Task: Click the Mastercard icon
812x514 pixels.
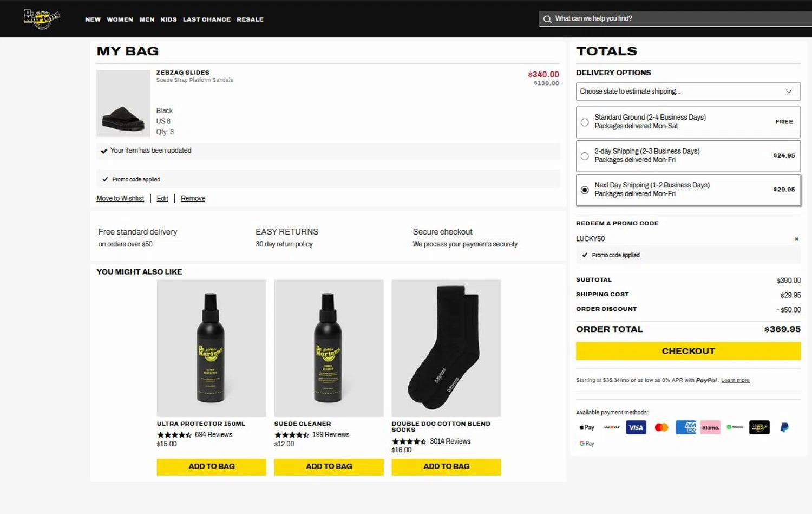Action: click(662, 427)
